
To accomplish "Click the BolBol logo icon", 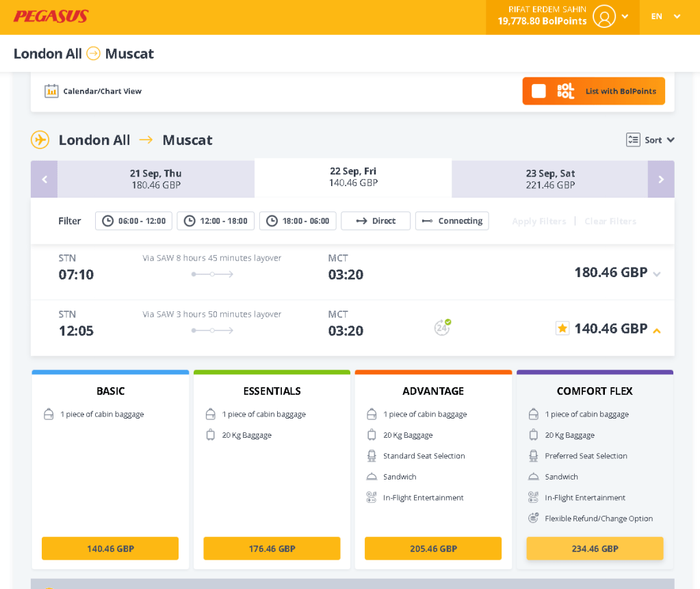I will coord(565,91).
